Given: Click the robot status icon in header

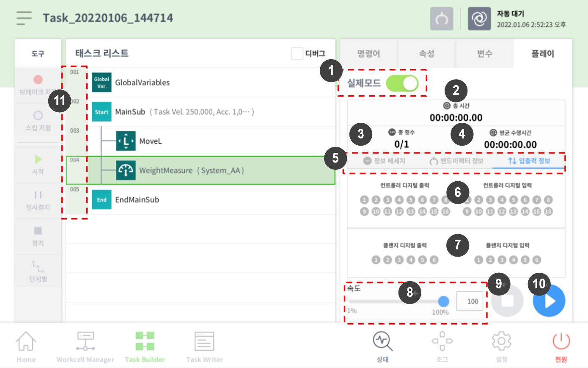Looking at the screenshot, I should coord(479,19).
